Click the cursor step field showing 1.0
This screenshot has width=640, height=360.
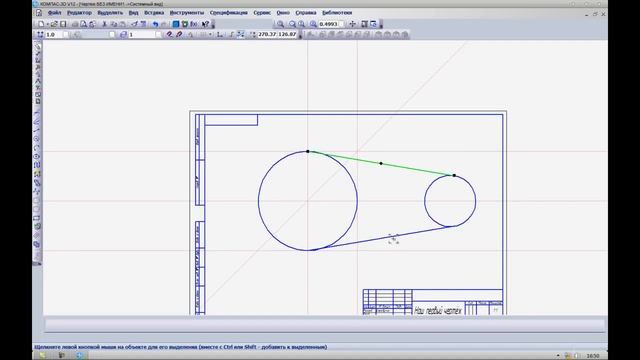point(54,35)
